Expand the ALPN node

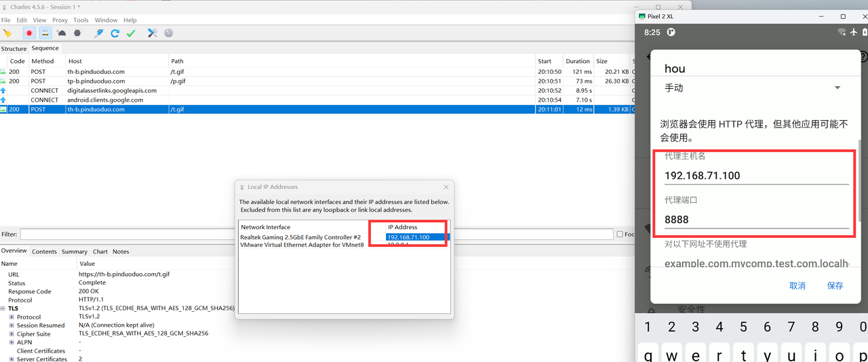pyautogui.click(x=12, y=342)
